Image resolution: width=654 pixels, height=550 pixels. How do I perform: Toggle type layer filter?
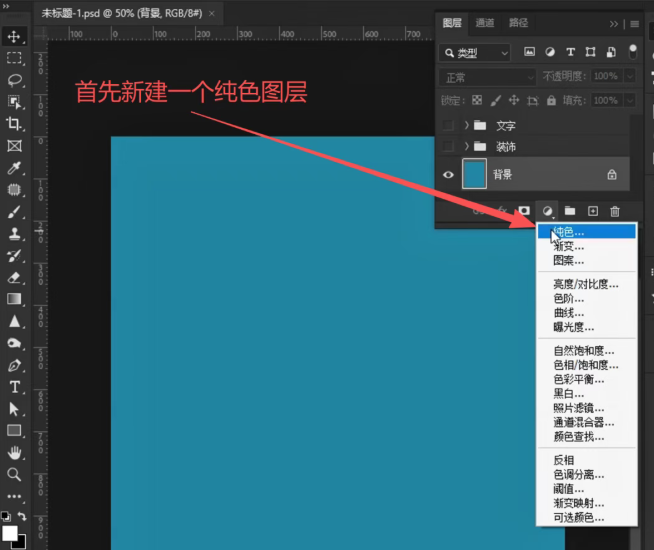[x=570, y=52]
